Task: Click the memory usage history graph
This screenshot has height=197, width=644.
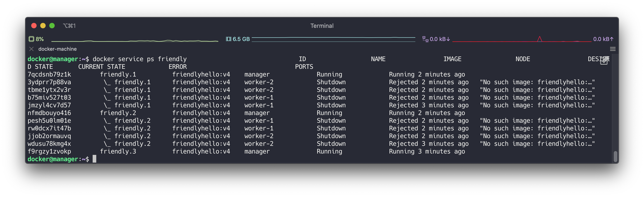Action: pos(334,39)
